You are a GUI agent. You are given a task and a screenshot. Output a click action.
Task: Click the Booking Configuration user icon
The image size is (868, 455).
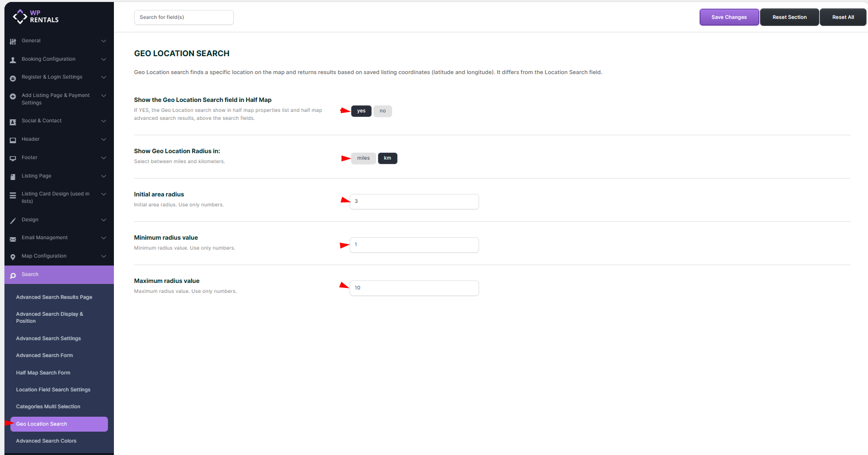coord(13,60)
